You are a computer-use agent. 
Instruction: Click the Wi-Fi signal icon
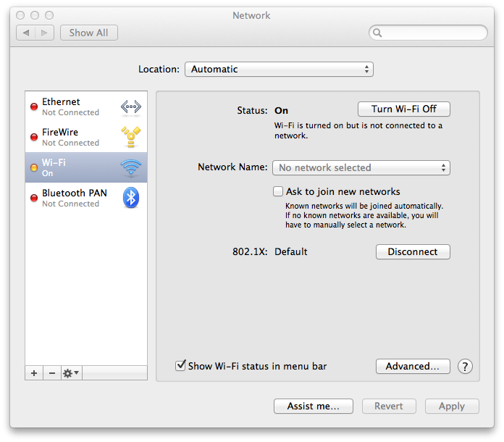pos(131,167)
